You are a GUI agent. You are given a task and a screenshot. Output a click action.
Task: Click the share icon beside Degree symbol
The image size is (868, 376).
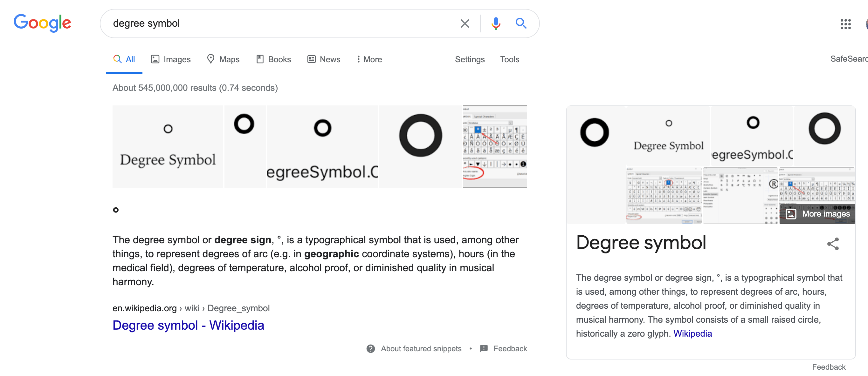833,244
